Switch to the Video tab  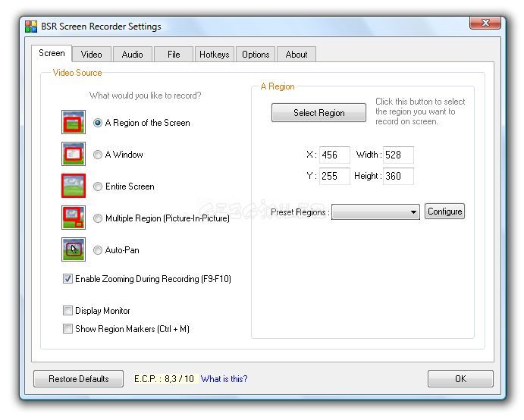[x=91, y=55]
